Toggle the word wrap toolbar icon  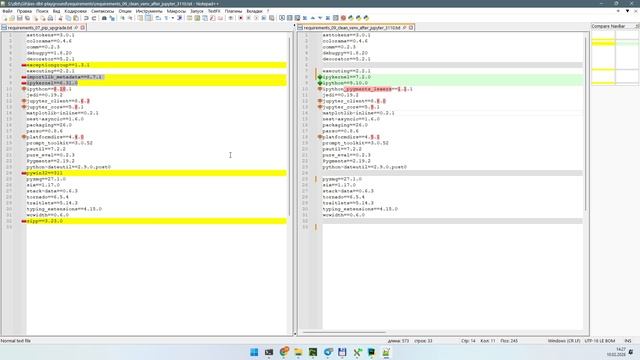[x=158, y=18]
